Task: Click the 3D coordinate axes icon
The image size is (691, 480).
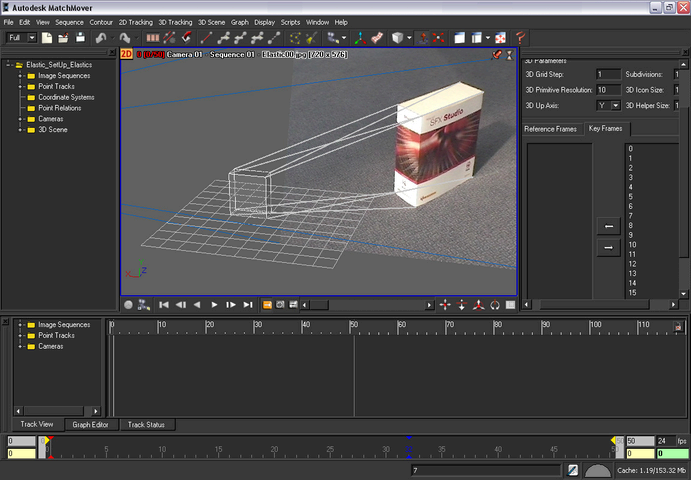Action: [360, 38]
